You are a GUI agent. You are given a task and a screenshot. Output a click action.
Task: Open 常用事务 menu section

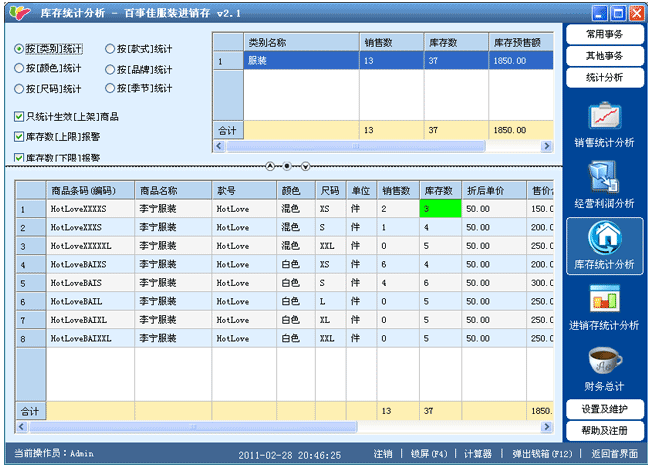[x=605, y=34]
